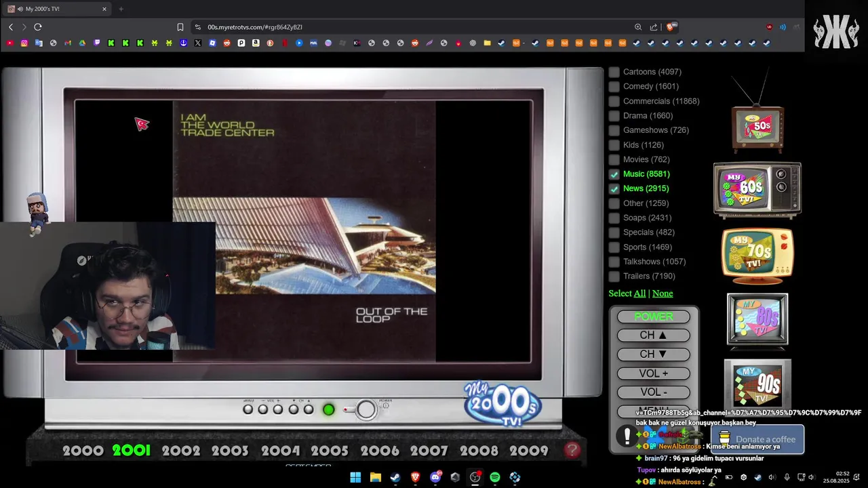Enable the Talkshows category checkbox
Screen dimensions: 868x488
point(614,262)
